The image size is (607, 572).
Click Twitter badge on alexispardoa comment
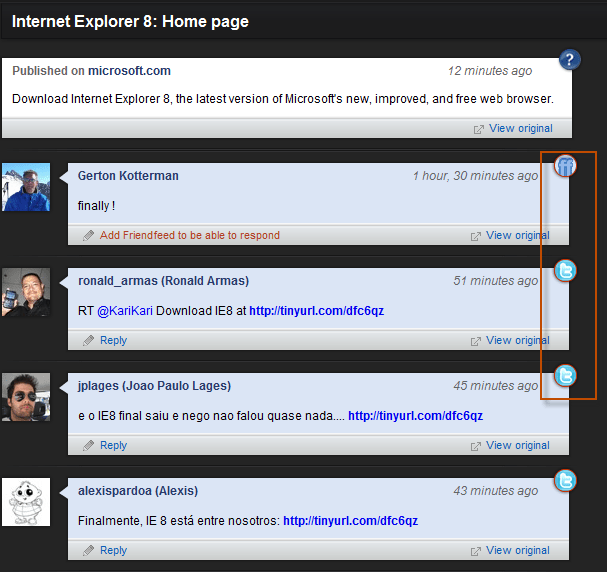click(x=565, y=481)
